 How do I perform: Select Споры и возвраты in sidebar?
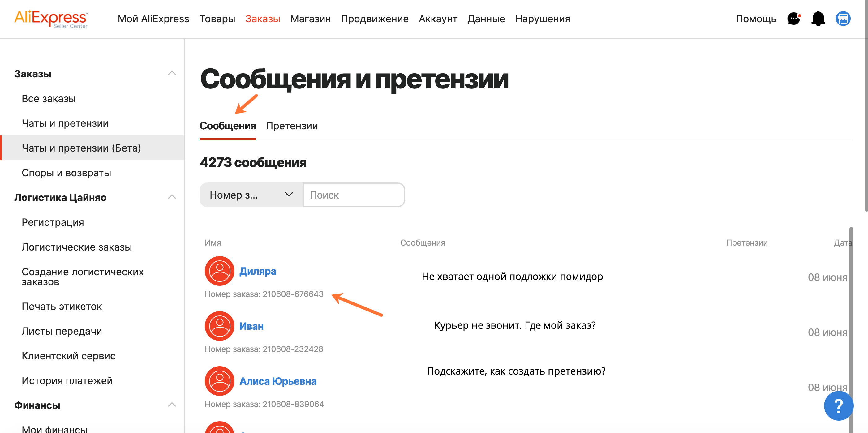pos(67,173)
